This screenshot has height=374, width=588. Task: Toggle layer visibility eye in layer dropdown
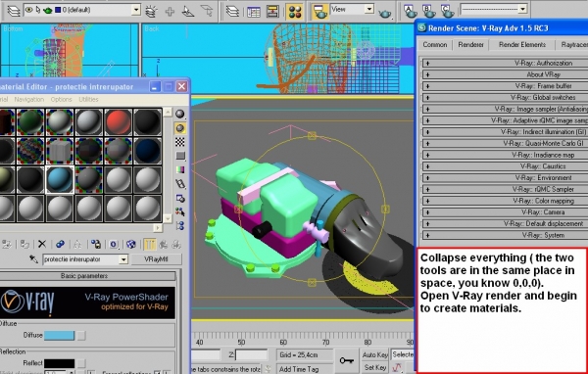28,10
